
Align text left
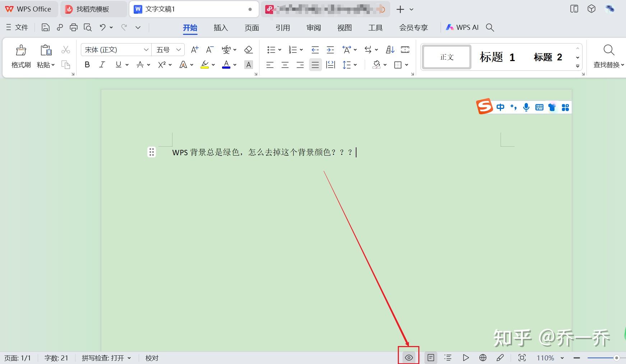click(x=270, y=65)
